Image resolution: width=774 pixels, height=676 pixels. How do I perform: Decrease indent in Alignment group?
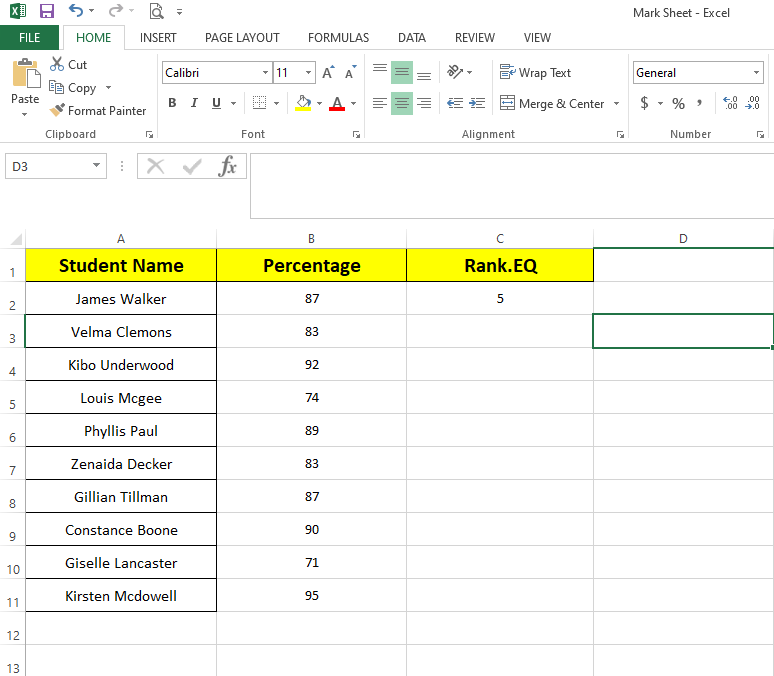click(x=455, y=103)
